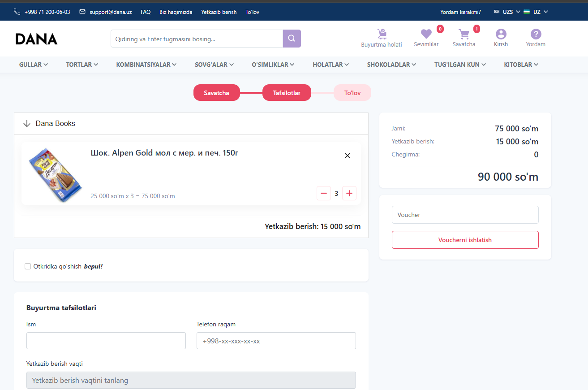Click the support@dana.uz email link

pyautogui.click(x=110, y=12)
